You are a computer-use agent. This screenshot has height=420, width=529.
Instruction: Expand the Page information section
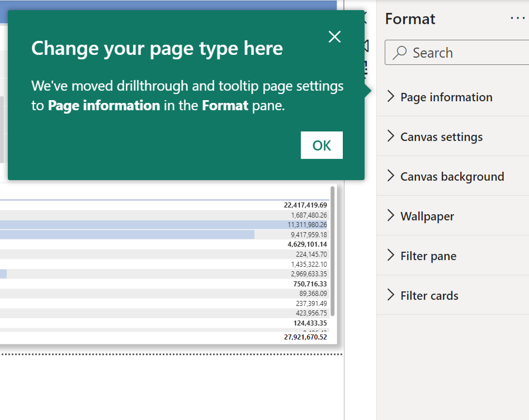point(453,97)
